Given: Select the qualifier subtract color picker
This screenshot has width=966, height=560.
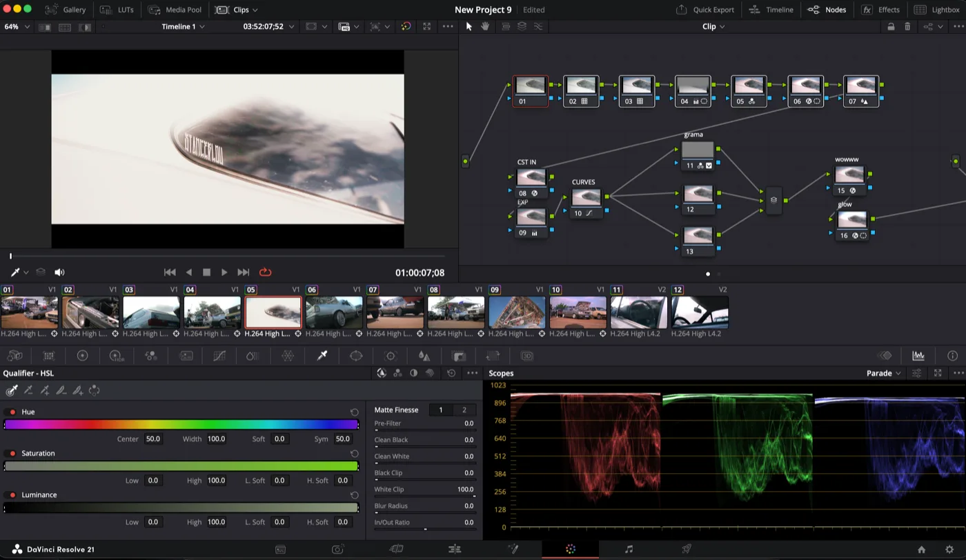Looking at the screenshot, I should coord(28,390).
